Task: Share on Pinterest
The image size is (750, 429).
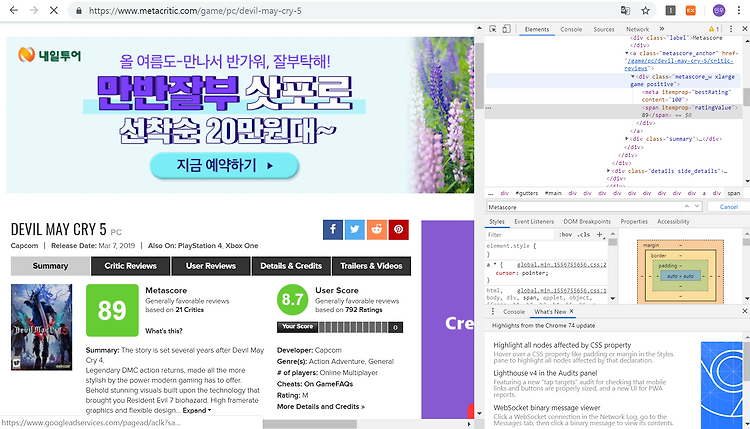Action: (398, 230)
